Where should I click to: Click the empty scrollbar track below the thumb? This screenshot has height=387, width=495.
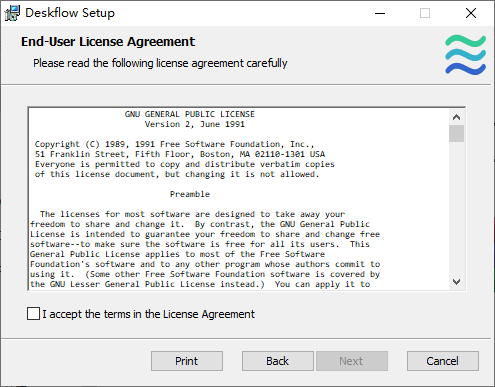click(x=456, y=208)
